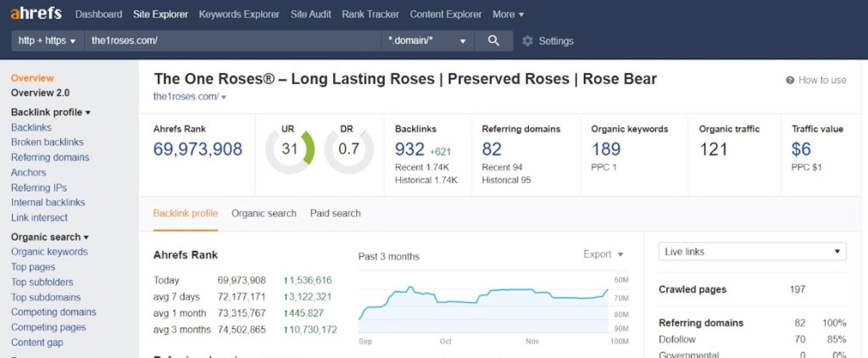Click the DR 0.7 donut gauge

coord(348,149)
